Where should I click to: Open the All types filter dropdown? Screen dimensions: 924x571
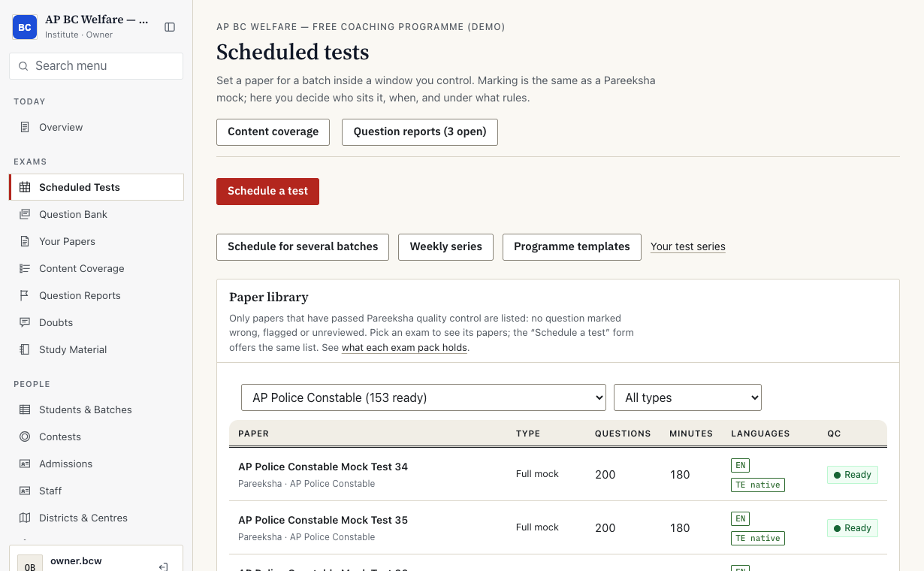click(x=687, y=397)
